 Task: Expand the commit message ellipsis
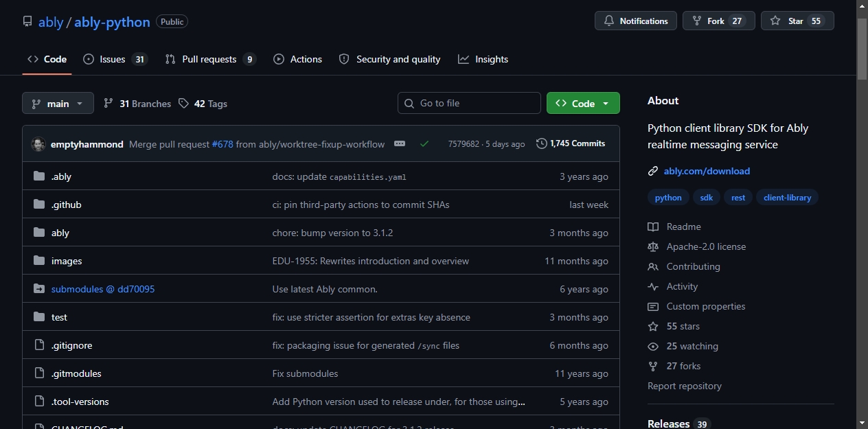400,144
